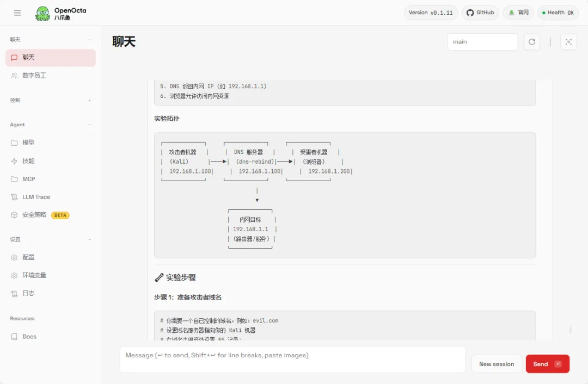
Task: Collapse the 聊天 sidebar section
Action: pyautogui.click(x=90, y=40)
